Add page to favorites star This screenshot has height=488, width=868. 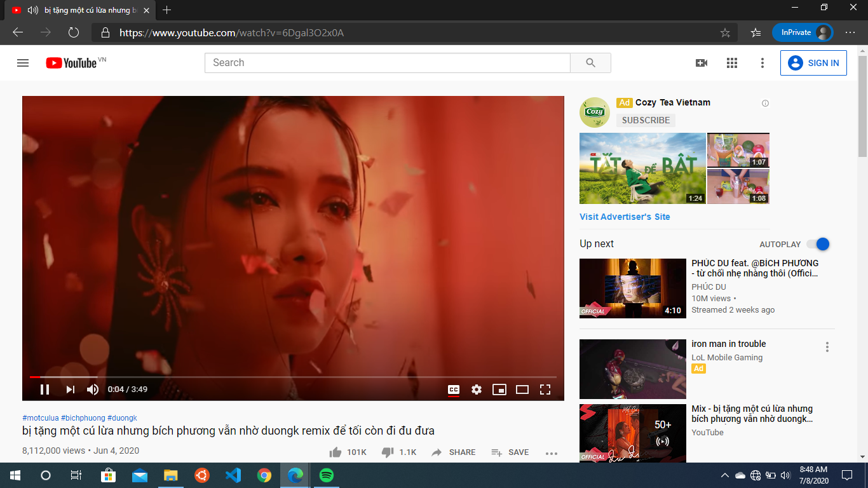pyautogui.click(x=725, y=32)
